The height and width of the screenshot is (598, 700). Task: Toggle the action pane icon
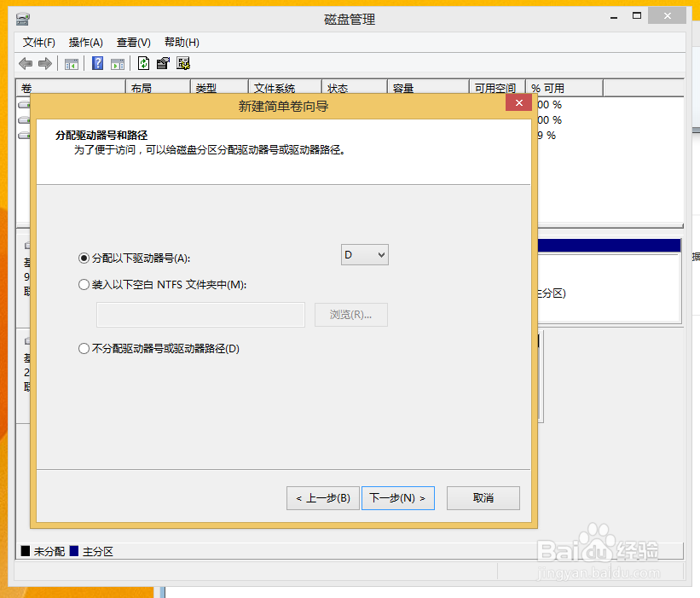pyautogui.click(x=119, y=63)
